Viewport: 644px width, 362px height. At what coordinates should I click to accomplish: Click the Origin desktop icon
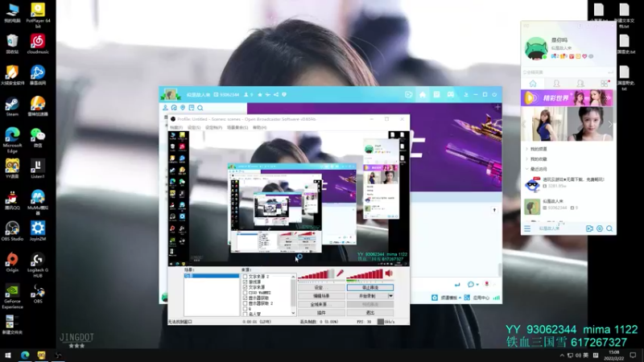12,263
